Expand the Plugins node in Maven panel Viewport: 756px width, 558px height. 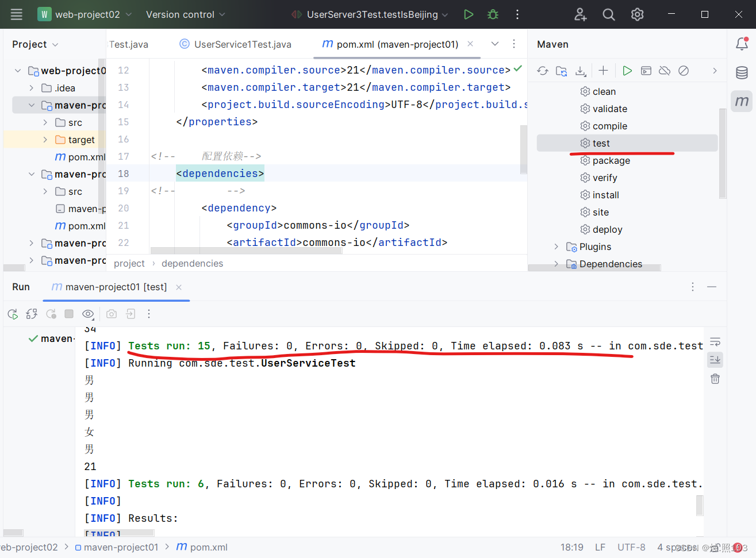(x=555, y=246)
